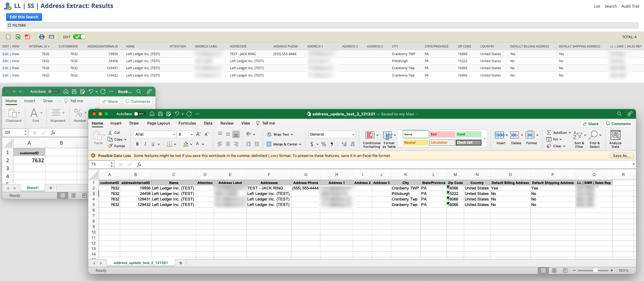
Task: Click the email envelope icon in results toolbar
Action: 51,37
